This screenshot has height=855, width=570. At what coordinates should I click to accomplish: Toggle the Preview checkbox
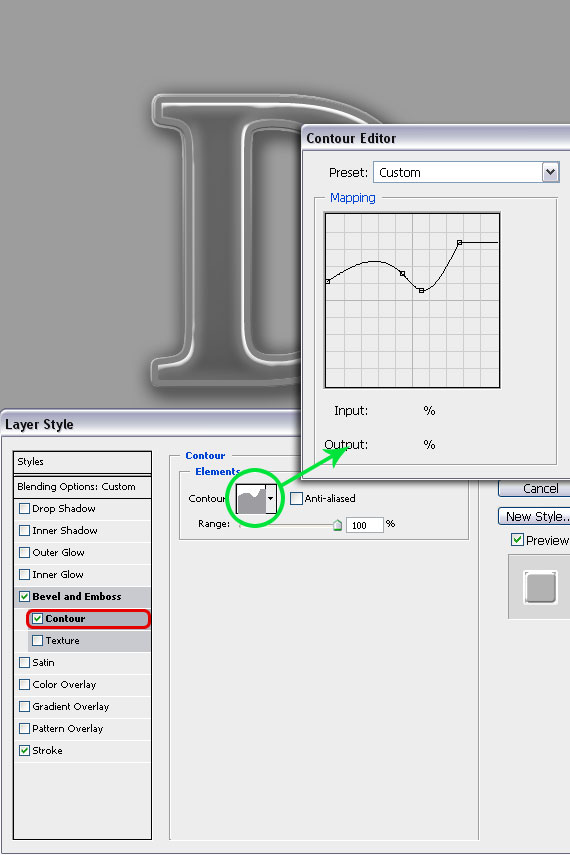tap(517, 540)
